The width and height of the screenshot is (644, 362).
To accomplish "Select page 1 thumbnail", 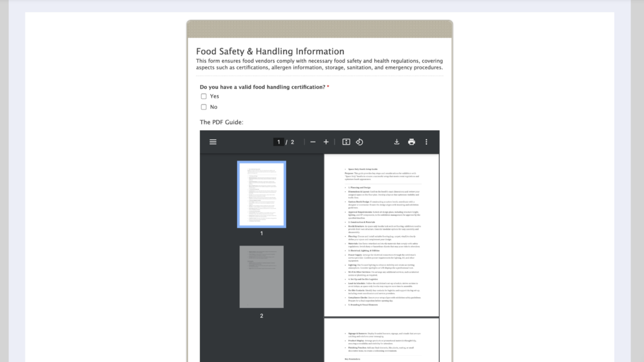I will [x=262, y=195].
